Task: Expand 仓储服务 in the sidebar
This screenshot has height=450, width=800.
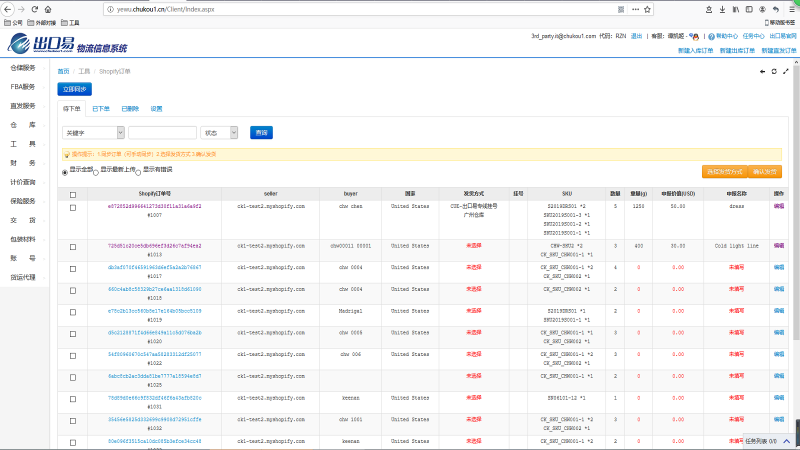Action: pyautogui.click(x=24, y=68)
